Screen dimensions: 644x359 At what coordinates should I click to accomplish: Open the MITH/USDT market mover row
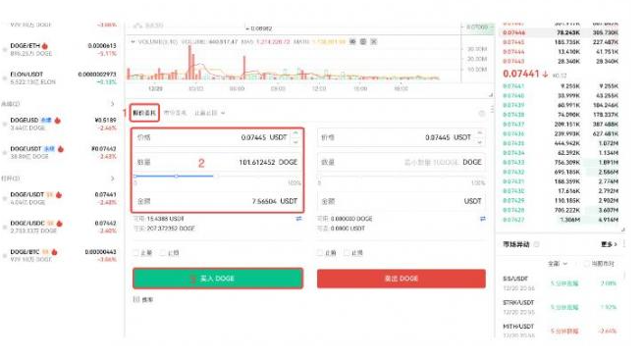(561, 331)
